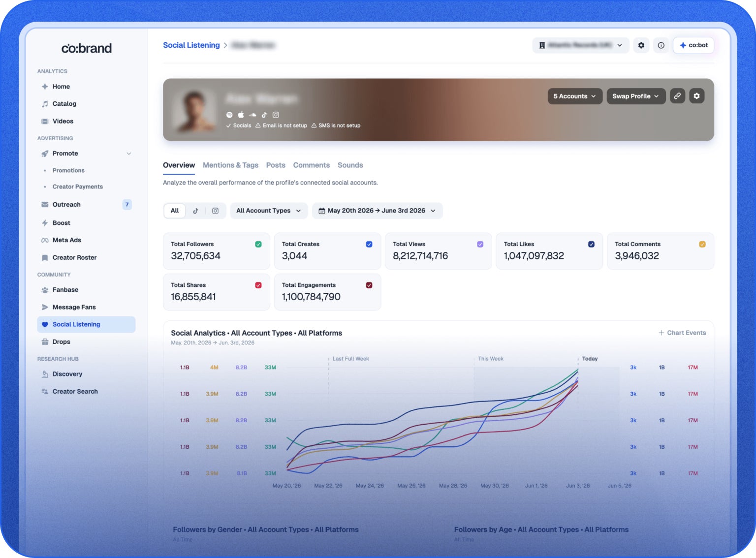Screen dimensions: 756x558
Task: Click Chart Events button
Action: pos(682,333)
